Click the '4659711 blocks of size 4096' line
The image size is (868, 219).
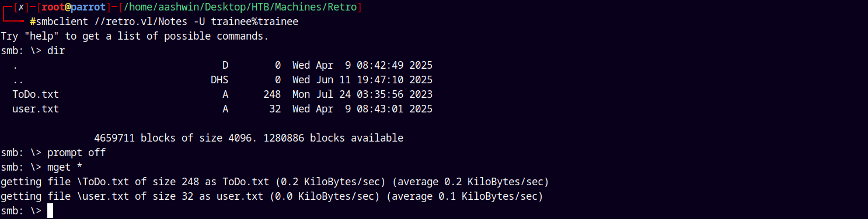(249, 138)
